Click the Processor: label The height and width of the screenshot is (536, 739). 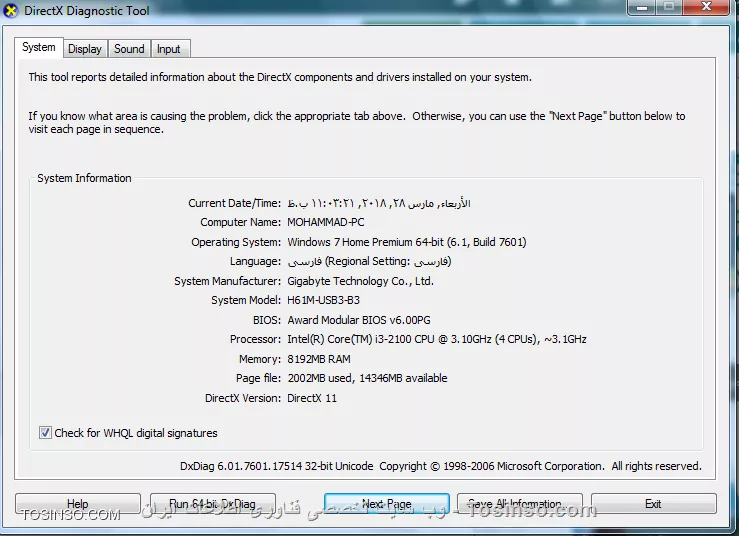[x=255, y=339]
